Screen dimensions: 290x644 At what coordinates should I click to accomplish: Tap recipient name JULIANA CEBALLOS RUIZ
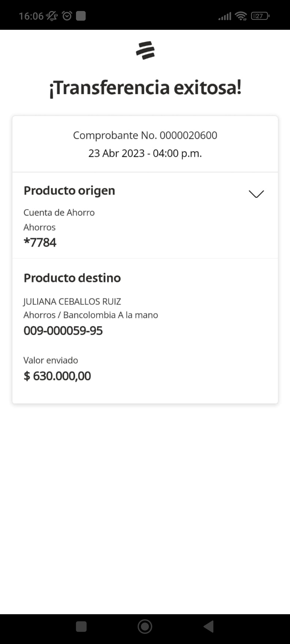point(72,302)
